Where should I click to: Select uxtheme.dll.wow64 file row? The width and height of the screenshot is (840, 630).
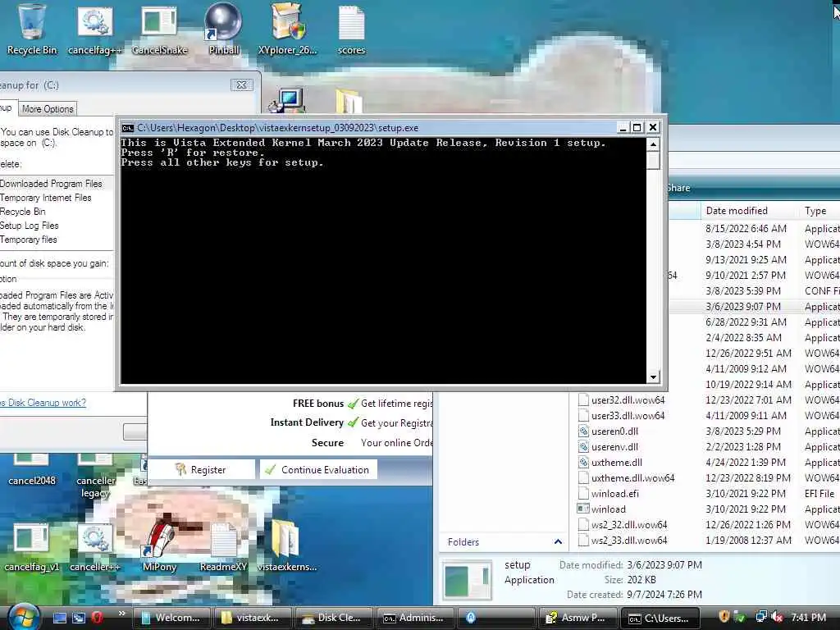point(707,478)
